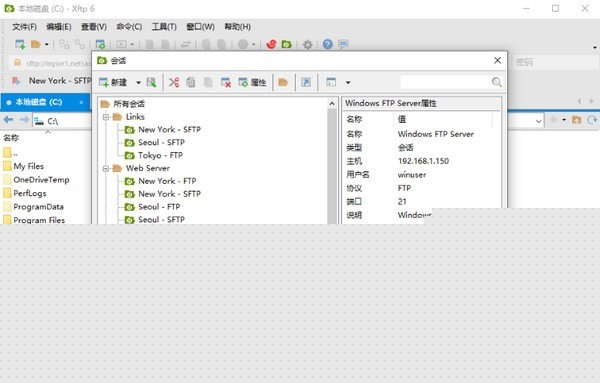The image size is (600, 383).
Task: Click the view mode icon in sessions dialog
Action: (x=331, y=82)
